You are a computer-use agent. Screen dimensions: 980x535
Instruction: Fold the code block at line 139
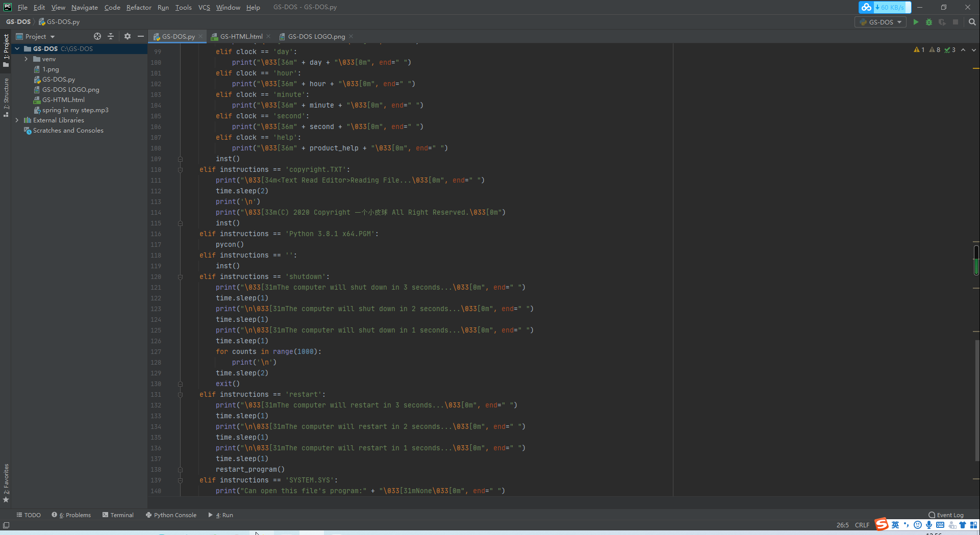click(x=180, y=480)
